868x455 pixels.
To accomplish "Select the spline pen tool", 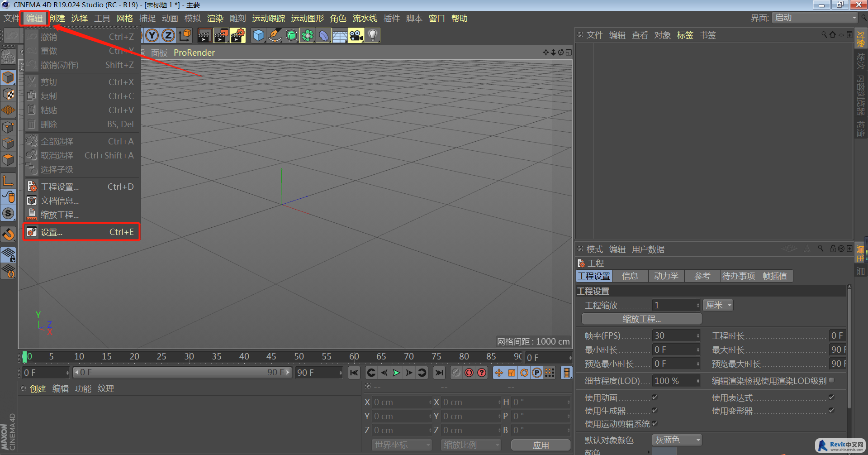I will tap(275, 35).
